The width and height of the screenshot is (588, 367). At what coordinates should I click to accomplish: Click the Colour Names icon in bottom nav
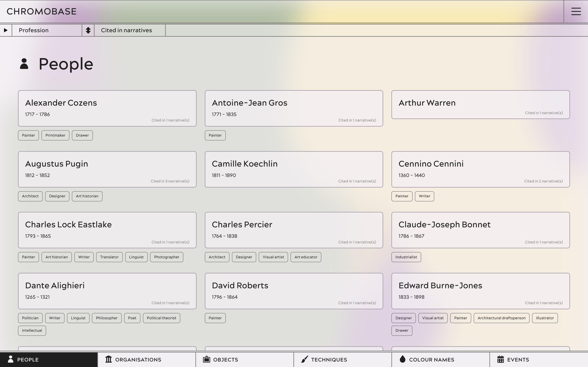pyautogui.click(x=402, y=359)
